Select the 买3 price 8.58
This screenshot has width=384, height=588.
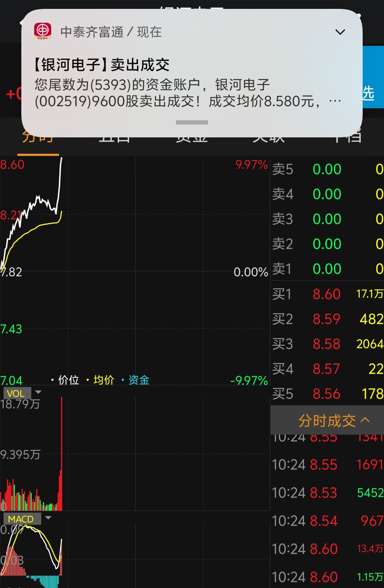click(x=327, y=344)
